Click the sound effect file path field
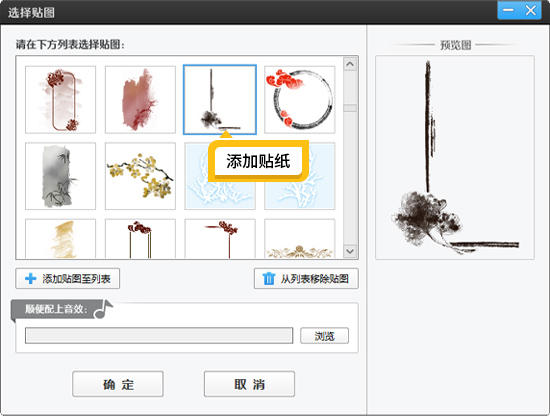 click(159, 336)
